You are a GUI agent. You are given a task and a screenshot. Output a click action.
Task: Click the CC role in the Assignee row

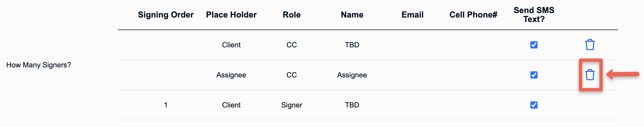tap(292, 75)
